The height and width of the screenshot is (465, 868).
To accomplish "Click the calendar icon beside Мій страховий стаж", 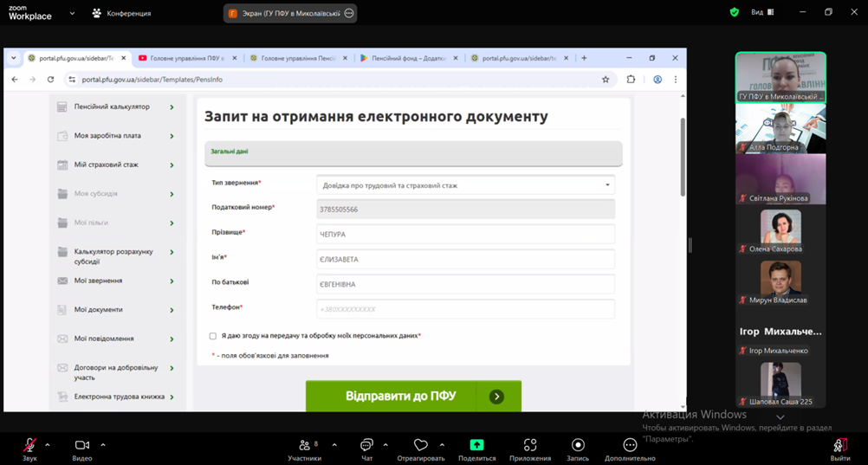I will (62, 165).
